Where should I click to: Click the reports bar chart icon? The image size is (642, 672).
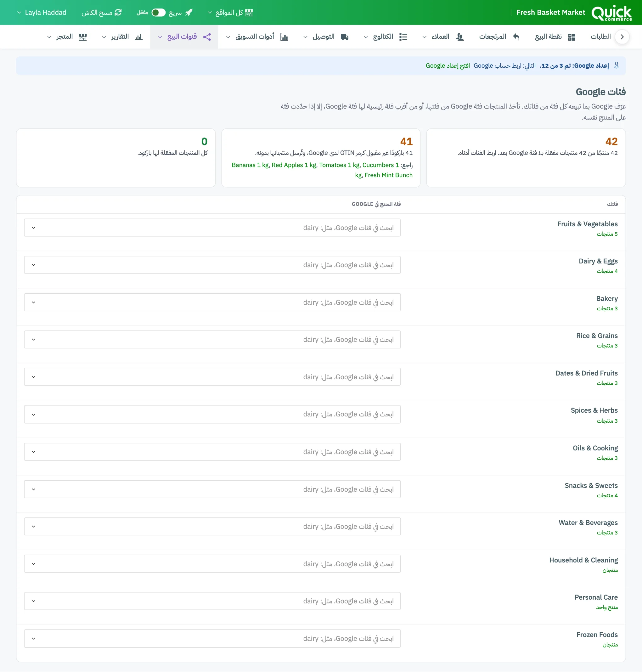138,37
